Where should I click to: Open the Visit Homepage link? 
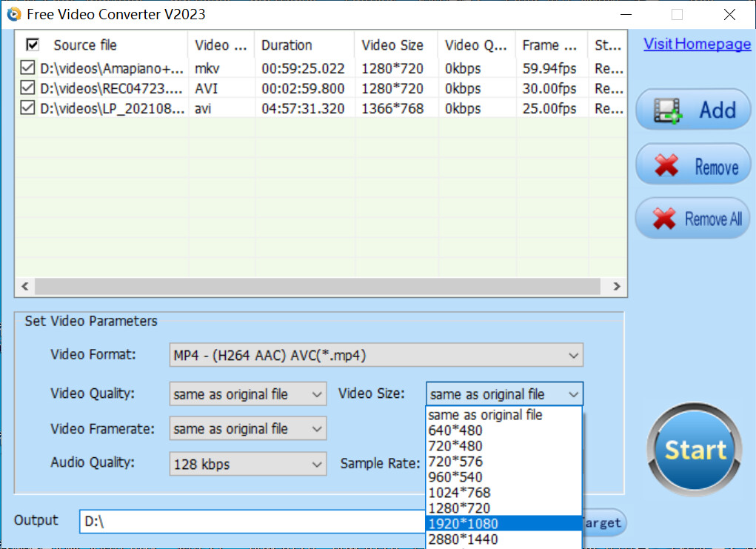696,44
